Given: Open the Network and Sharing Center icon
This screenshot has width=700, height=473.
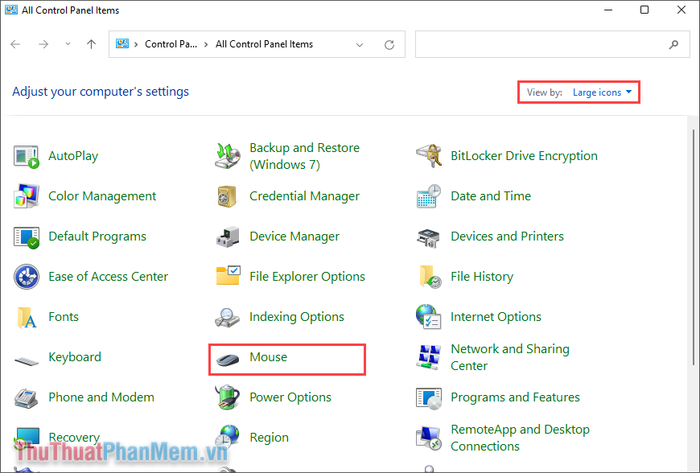Looking at the screenshot, I should 429,357.
